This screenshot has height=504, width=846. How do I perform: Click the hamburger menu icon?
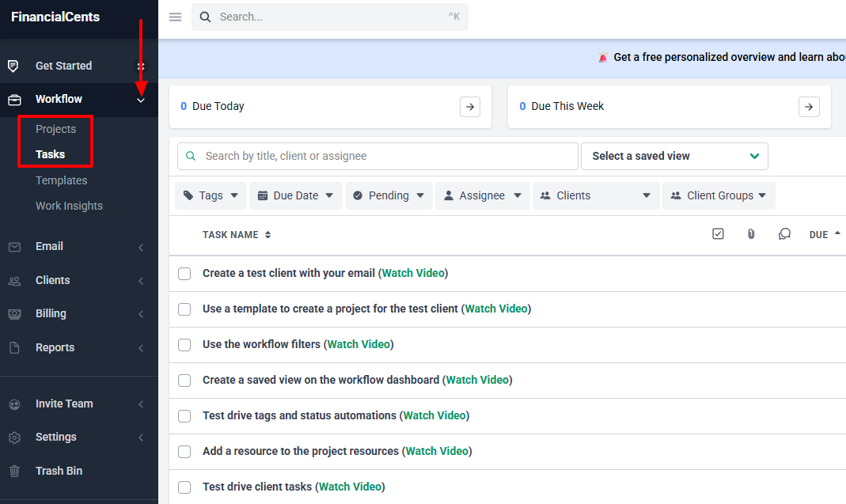(x=176, y=17)
